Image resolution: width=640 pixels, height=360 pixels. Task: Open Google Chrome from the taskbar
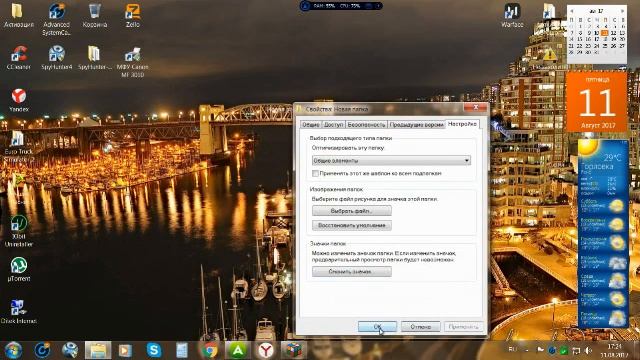pos(209,350)
